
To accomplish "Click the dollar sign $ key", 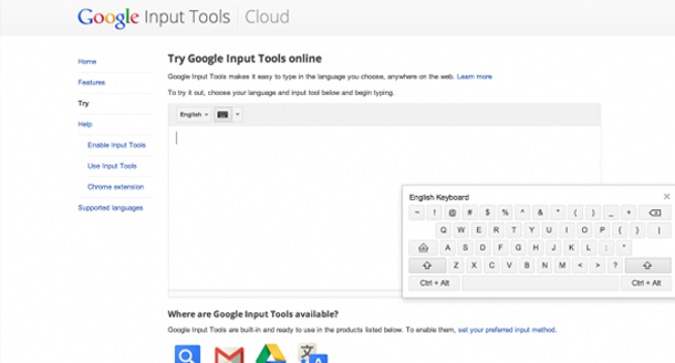I will click(x=487, y=213).
